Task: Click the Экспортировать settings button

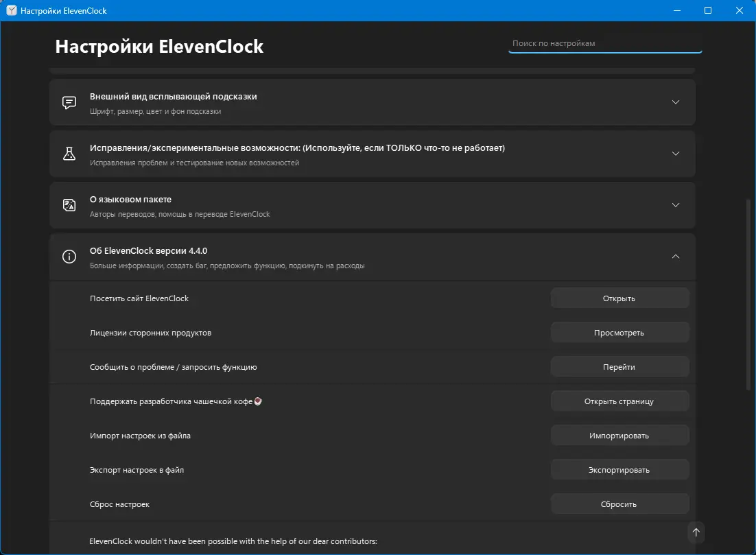Action: [619, 470]
